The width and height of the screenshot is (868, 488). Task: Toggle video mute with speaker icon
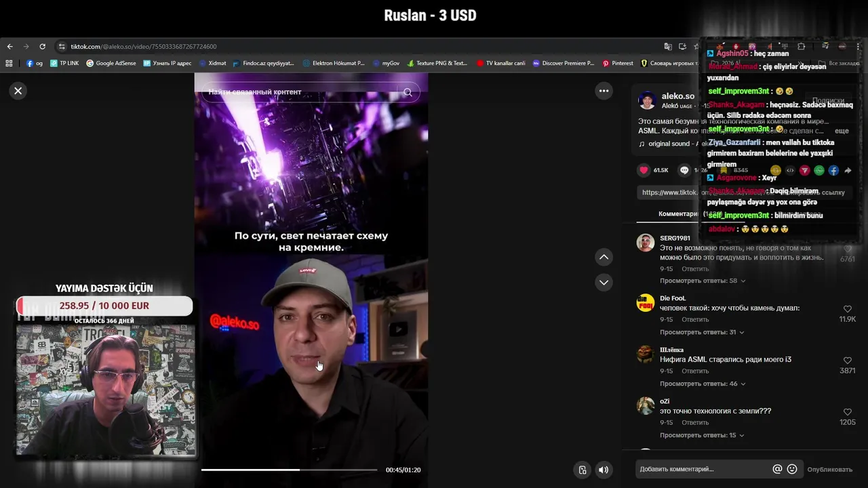coord(604,470)
